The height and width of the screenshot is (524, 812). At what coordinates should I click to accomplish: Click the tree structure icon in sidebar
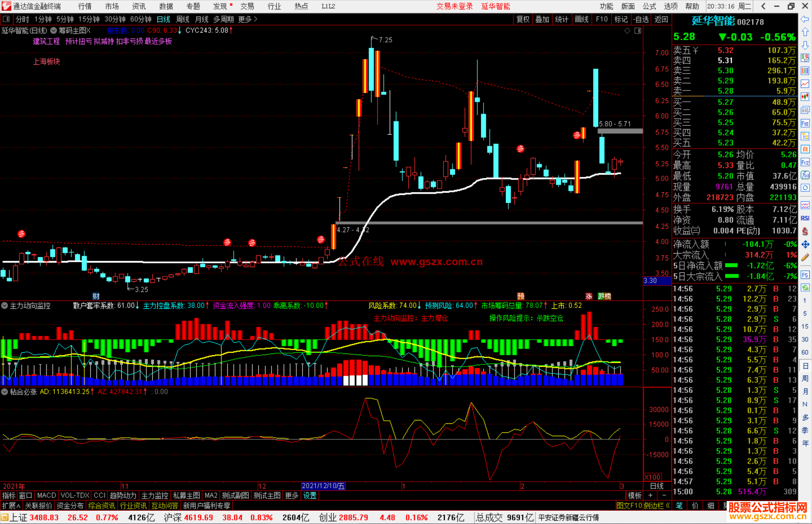click(805, 136)
